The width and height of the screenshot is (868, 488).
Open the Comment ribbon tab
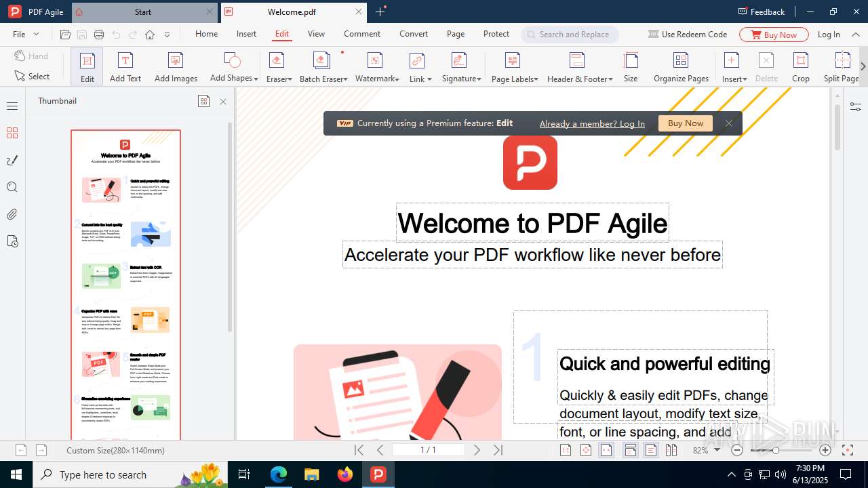click(x=362, y=34)
